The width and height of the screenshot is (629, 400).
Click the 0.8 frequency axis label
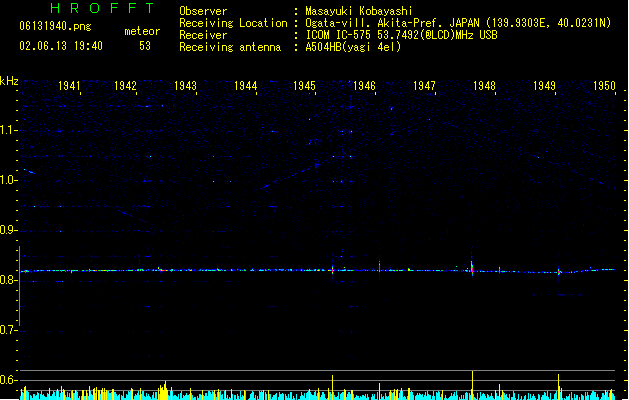click(8, 280)
